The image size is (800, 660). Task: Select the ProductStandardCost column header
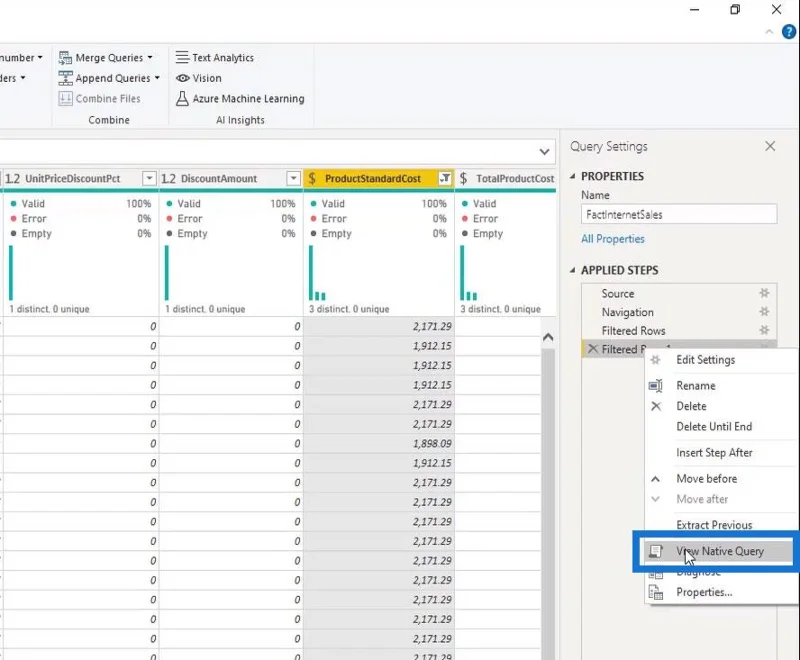tap(372, 179)
